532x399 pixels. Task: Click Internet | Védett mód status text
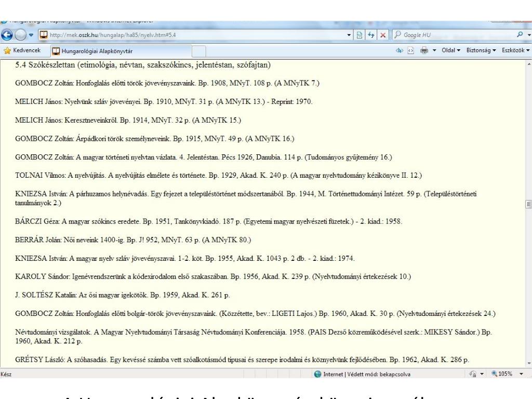[x=367, y=374]
